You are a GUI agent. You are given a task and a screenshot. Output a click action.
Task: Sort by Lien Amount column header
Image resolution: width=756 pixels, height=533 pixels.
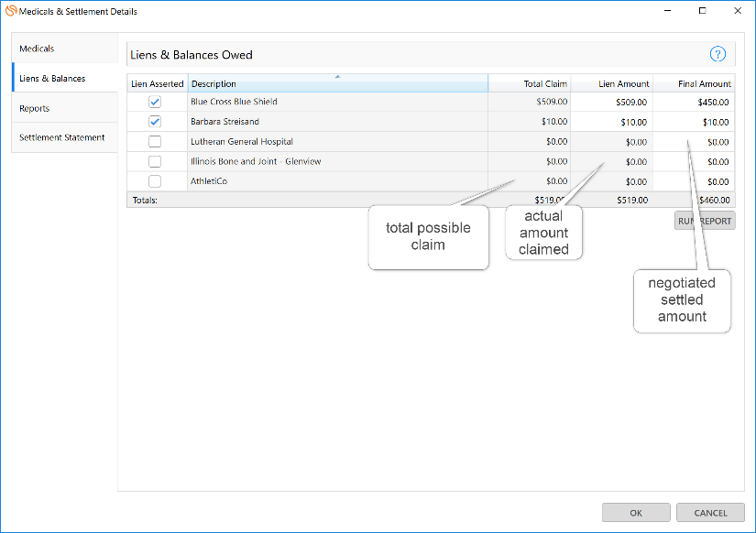pos(611,83)
